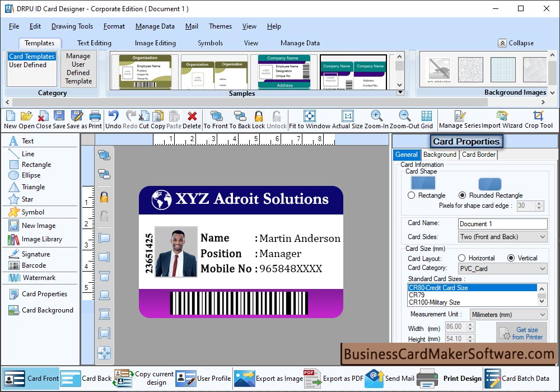
Task: Switch to Text Editing ribbon tab
Action: pos(94,43)
